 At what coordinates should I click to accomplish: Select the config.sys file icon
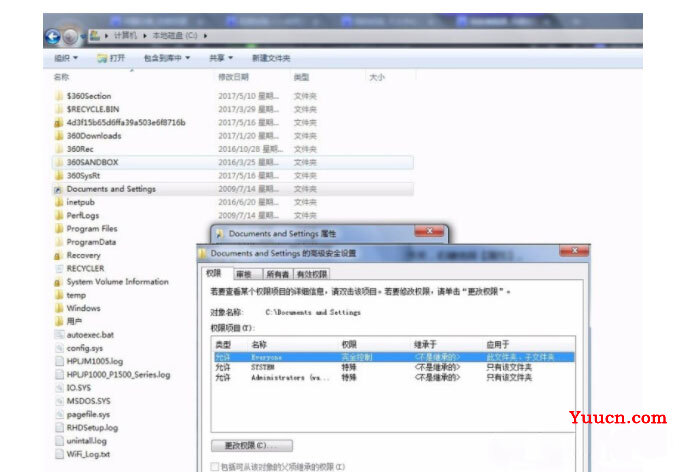(x=59, y=348)
